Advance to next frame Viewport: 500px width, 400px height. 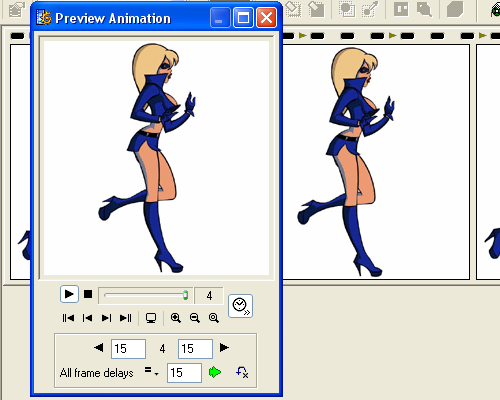coord(106,318)
